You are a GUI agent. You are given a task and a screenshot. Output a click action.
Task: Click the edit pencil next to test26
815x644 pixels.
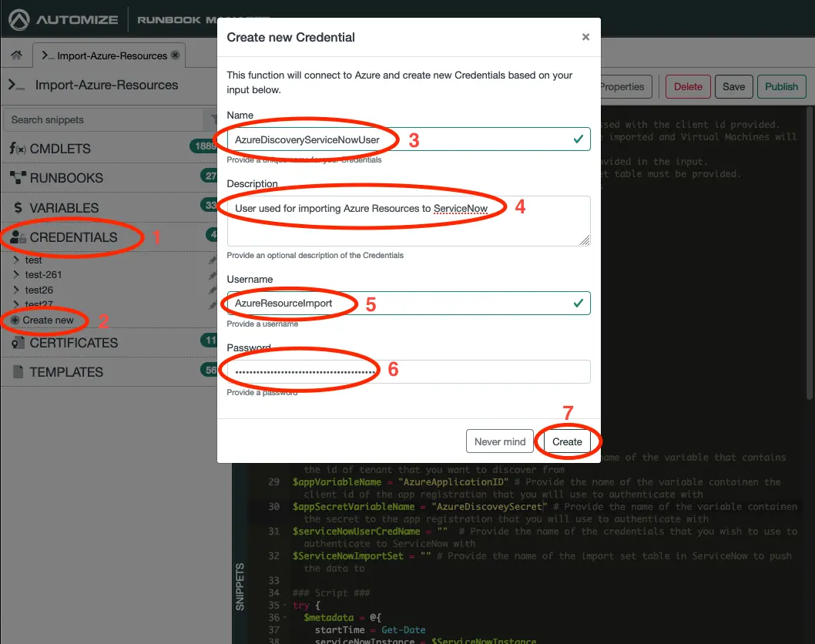click(213, 290)
